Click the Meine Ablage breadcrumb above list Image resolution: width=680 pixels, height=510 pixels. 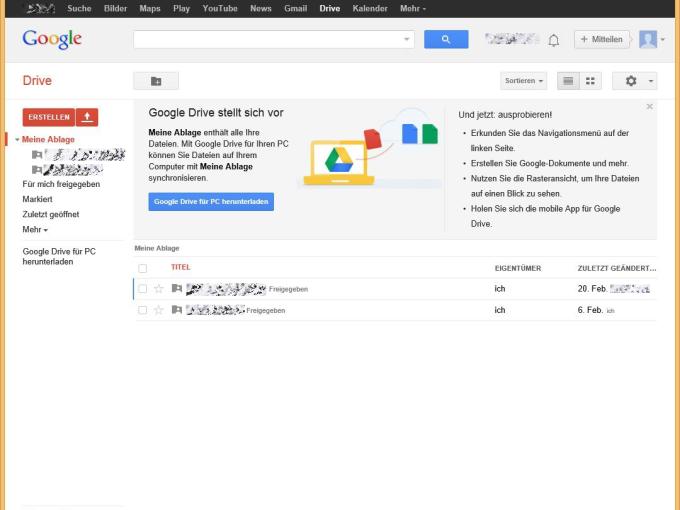[157, 248]
